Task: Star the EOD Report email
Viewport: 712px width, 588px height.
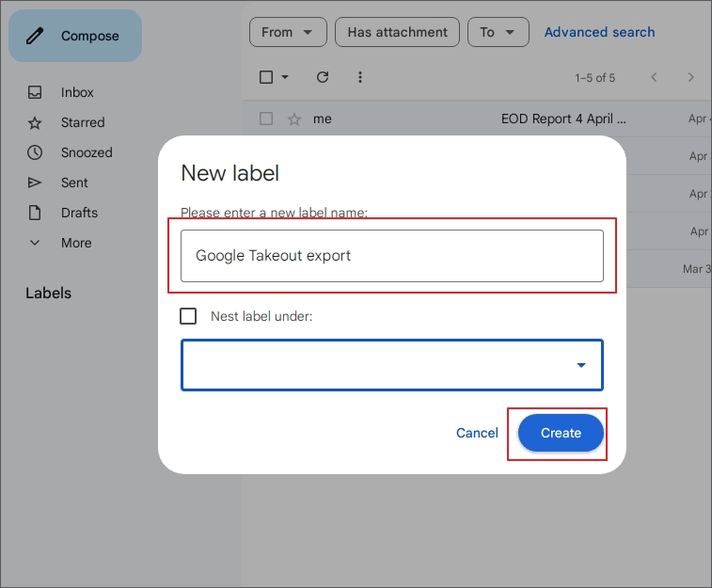Action: [294, 119]
